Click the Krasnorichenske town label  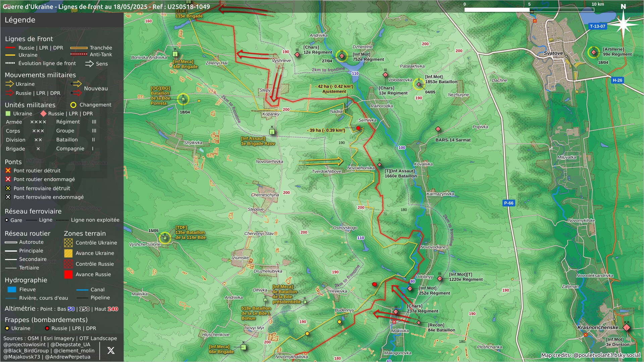598,327
